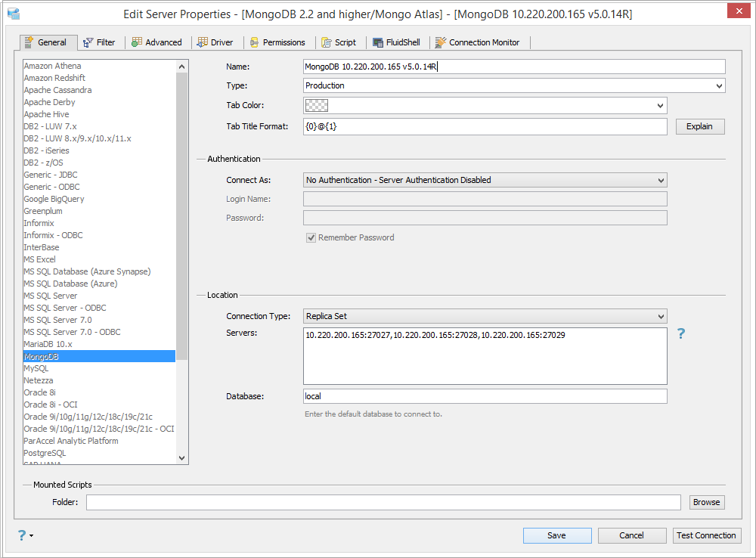Click the FluidShell tab icon
Viewport: 756px width, 558px height.
click(x=378, y=42)
